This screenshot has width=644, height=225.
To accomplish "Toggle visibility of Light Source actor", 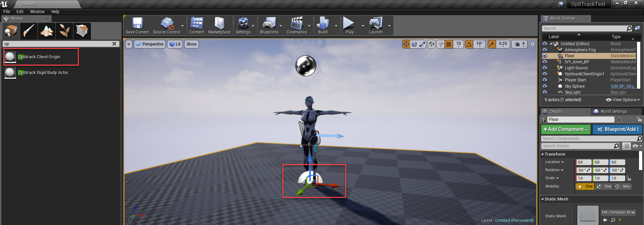I will point(545,68).
